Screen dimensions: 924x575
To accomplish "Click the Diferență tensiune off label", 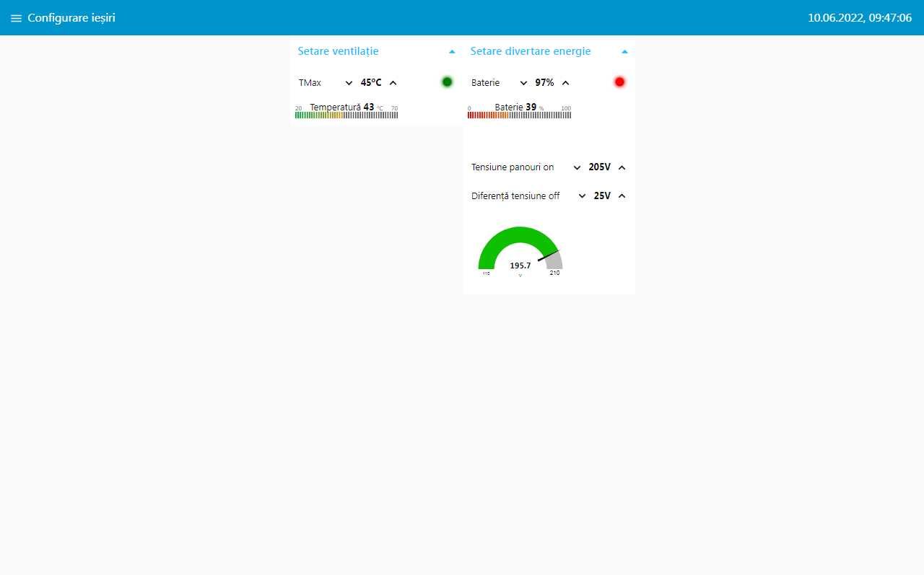I will 515,196.
